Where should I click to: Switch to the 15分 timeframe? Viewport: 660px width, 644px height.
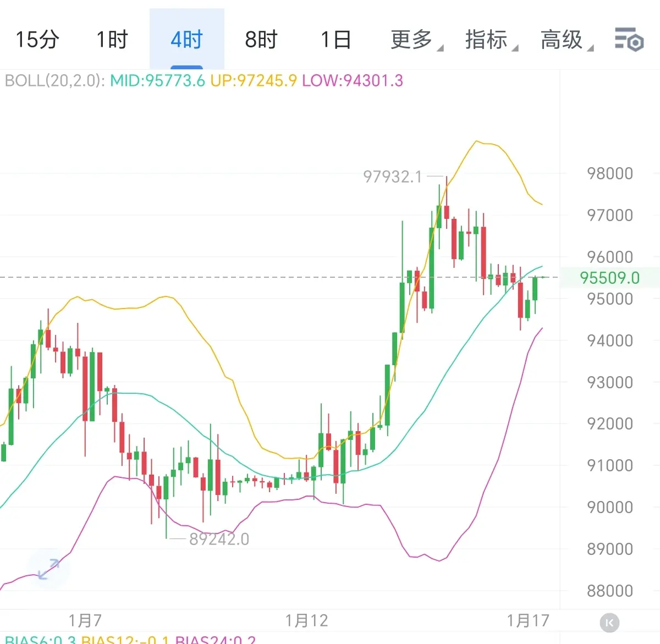37,40
